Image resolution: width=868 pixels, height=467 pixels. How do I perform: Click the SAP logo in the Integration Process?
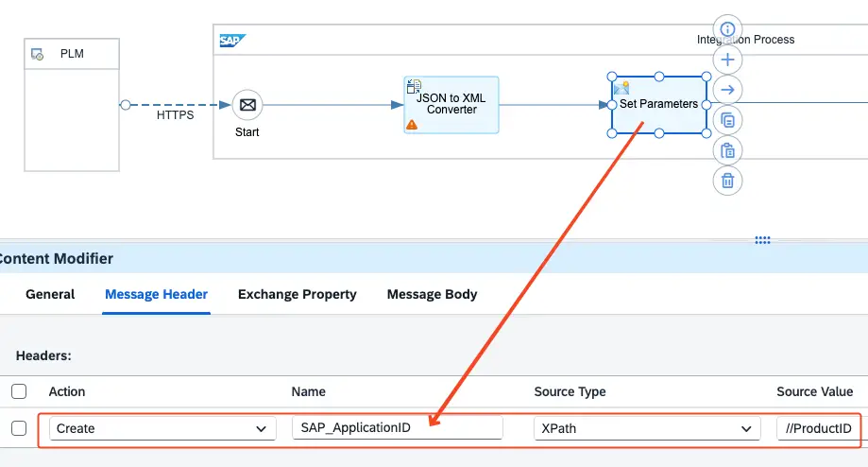(x=232, y=41)
